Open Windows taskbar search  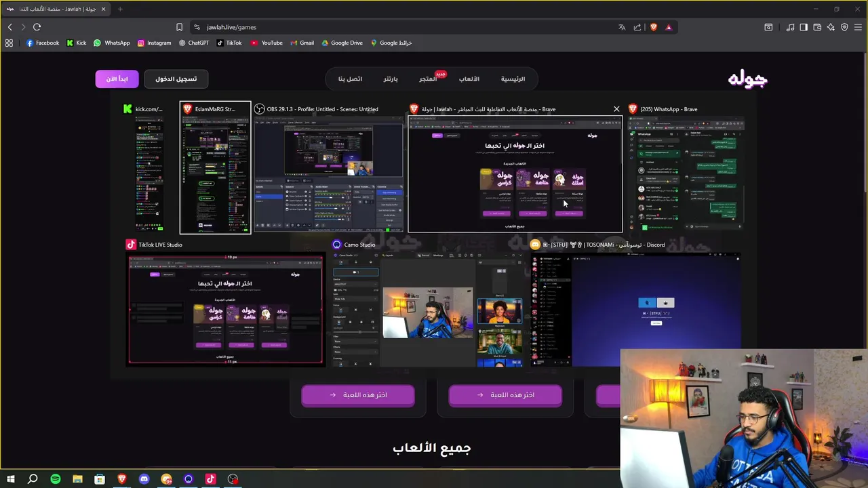pyautogui.click(x=33, y=479)
